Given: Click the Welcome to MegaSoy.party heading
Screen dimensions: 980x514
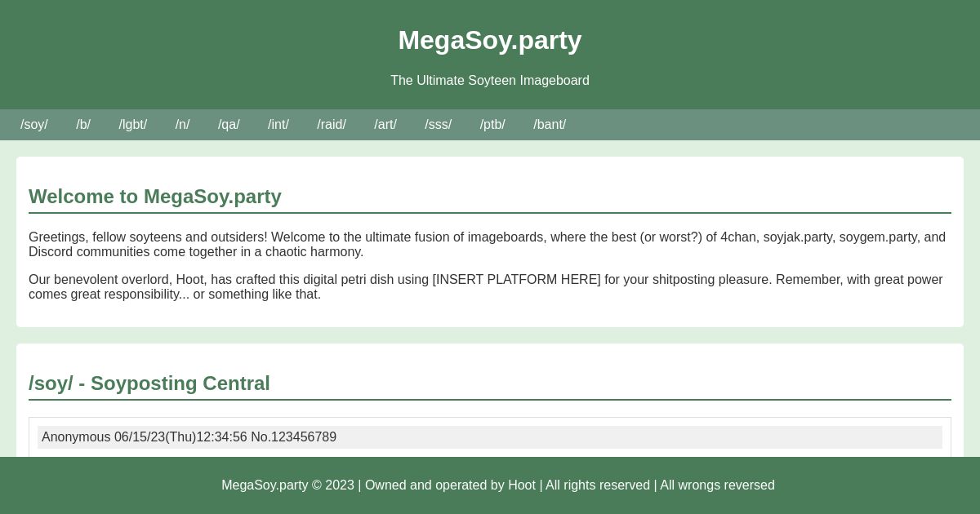Looking at the screenshot, I should point(155,197).
